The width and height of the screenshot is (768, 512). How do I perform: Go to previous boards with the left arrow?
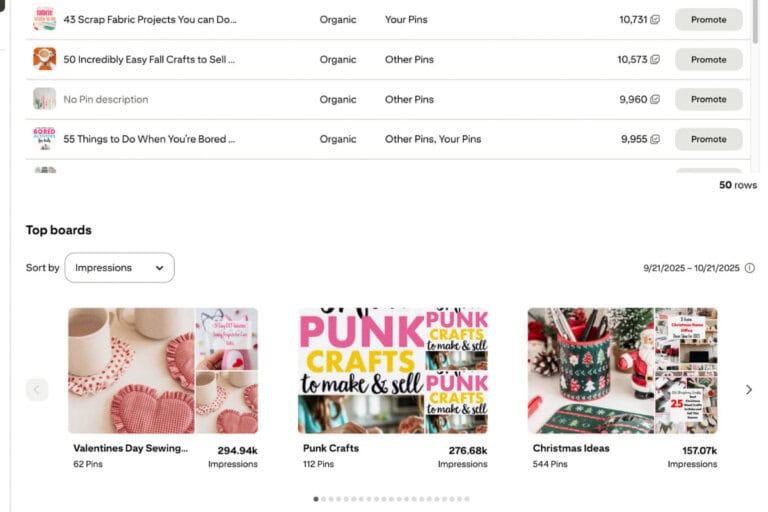[x=37, y=390]
